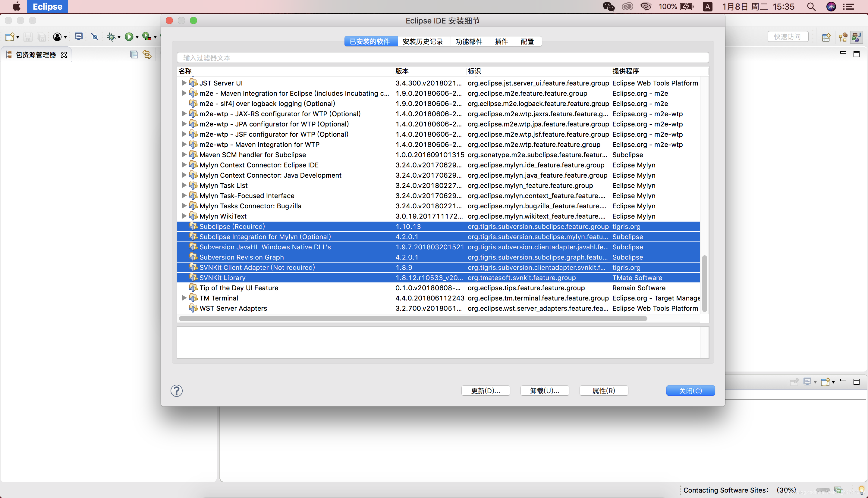Expand the TM Terminal row
Screen dimensions: 868x498
click(184, 298)
